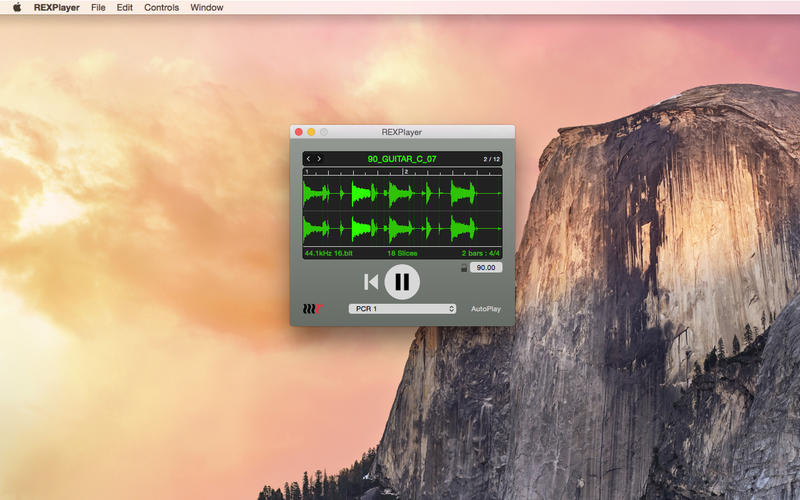Click the 90_GUITAR_C_07 file name
The image size is (800, 500).
402,159
